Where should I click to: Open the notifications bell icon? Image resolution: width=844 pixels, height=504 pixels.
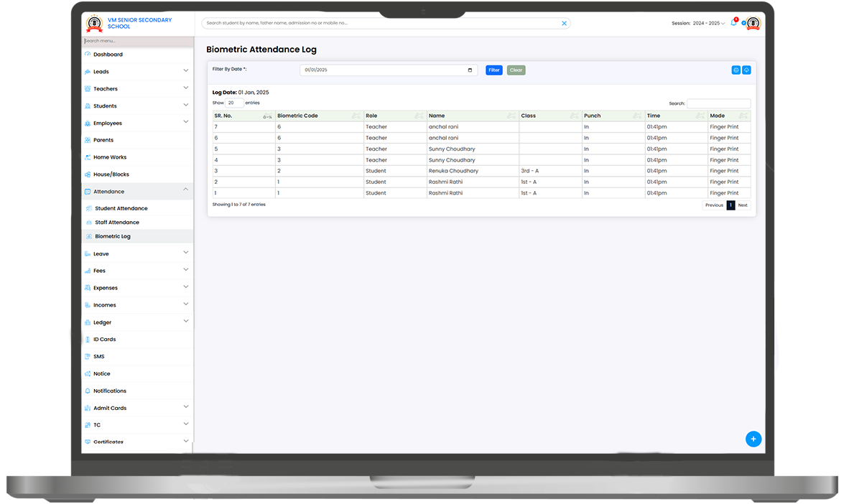point(733,23)
